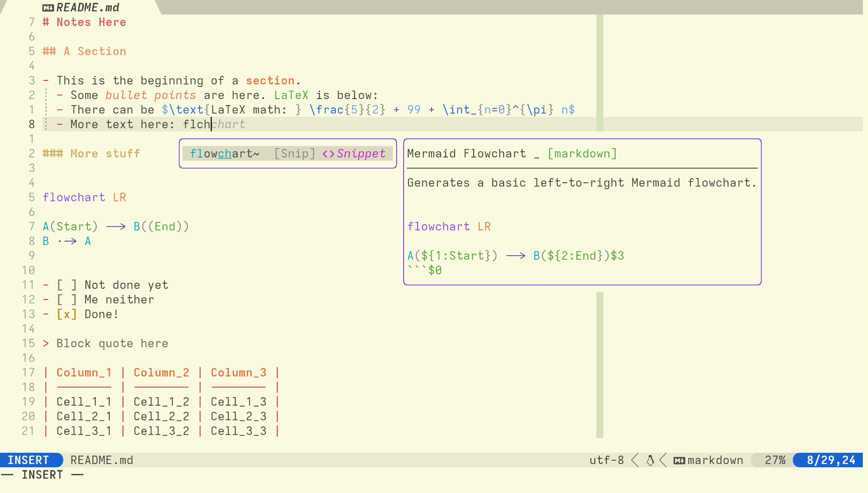Click line number 15 in the gutter

point(28,343)
